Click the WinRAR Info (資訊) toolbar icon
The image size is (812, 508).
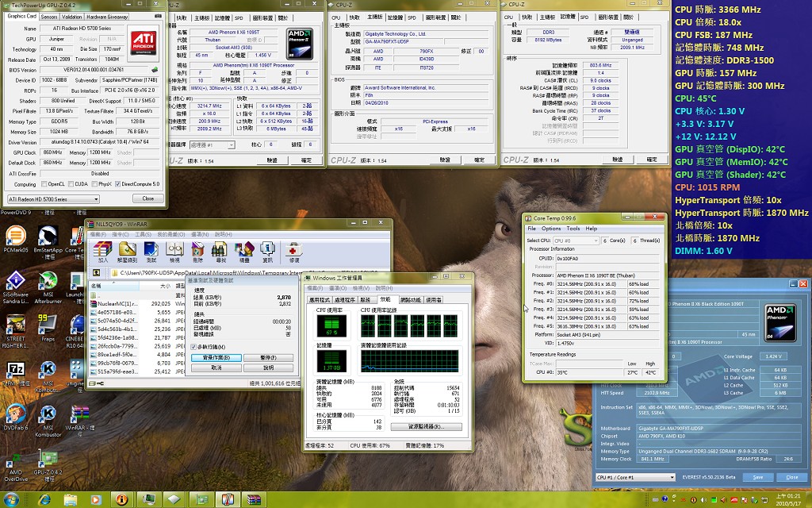click(x=268, y=252)
